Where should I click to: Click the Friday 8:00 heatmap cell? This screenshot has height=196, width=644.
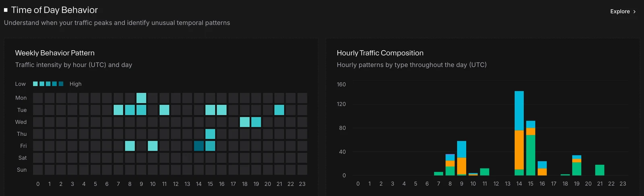130,146
